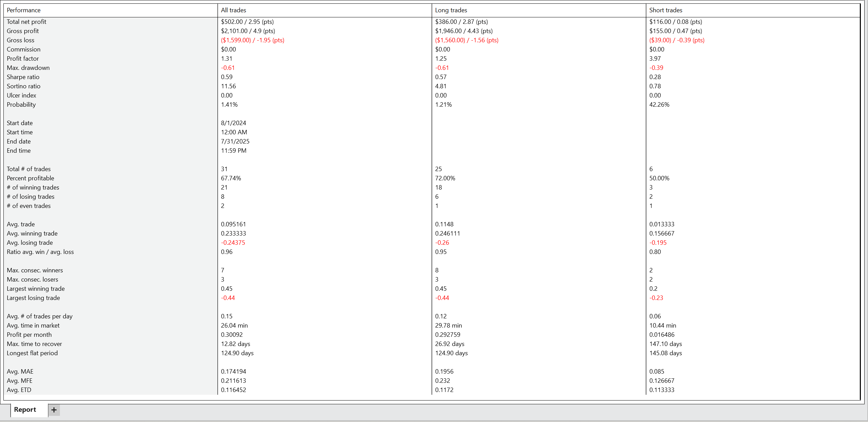Click the 7/31/2025 end date value
The height and width of the screenshot is (422, 868).
235,141
